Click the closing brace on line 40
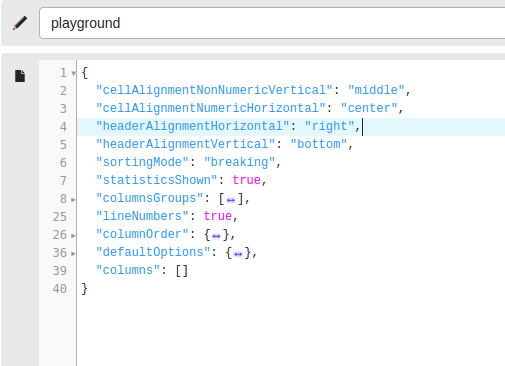 tap(85, 288)
